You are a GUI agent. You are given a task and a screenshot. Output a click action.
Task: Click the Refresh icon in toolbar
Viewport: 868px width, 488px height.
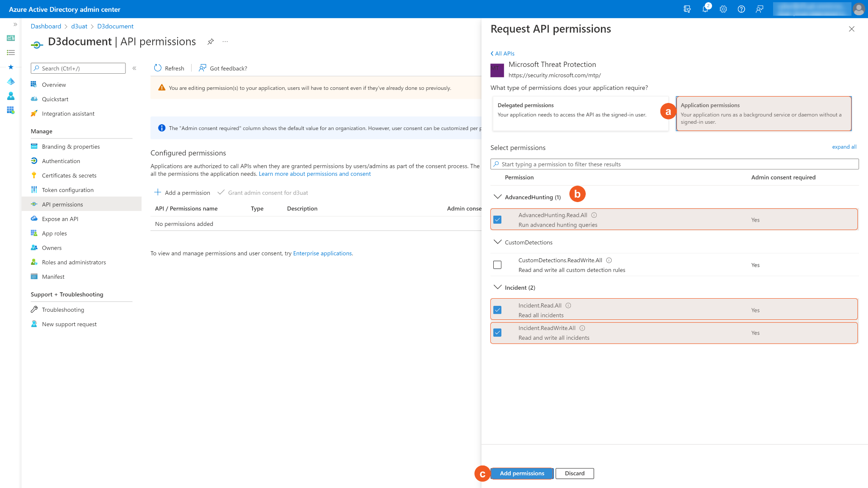158,68
